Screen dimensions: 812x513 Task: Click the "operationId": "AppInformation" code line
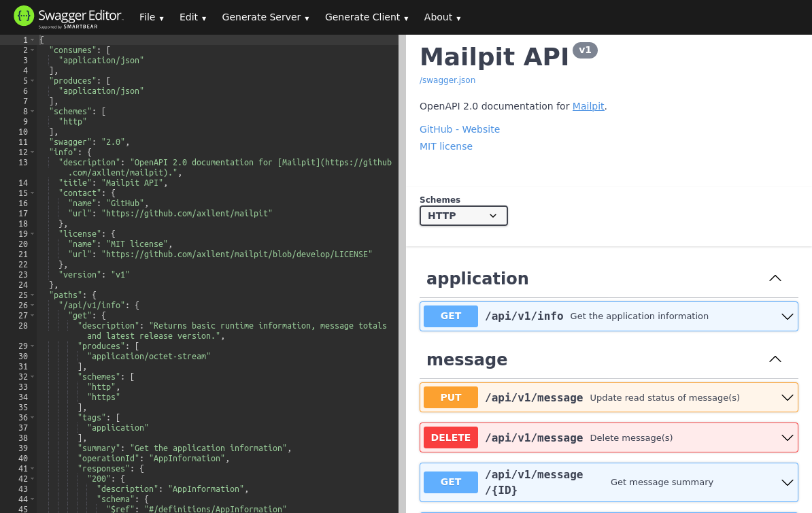tap(153, 458)
